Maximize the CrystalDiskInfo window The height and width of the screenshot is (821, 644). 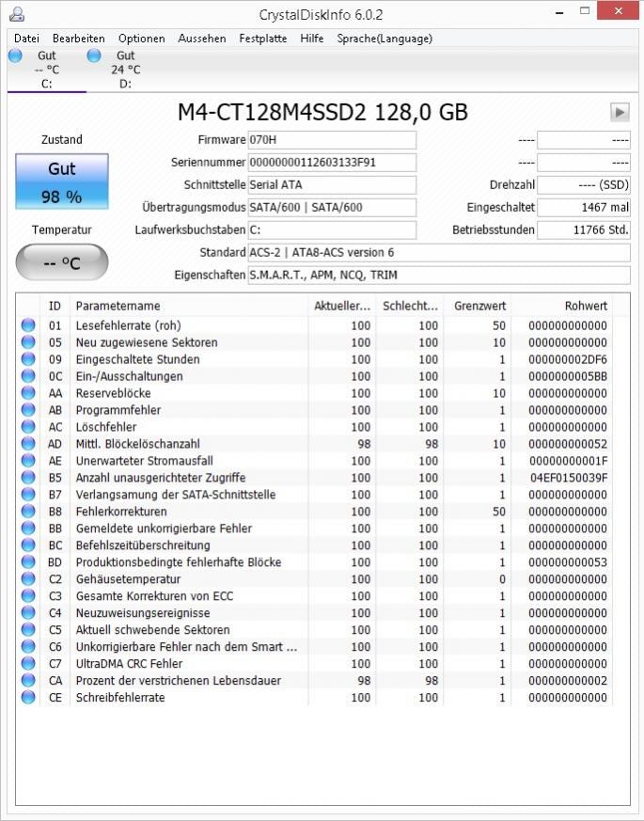tap(585, 11)
